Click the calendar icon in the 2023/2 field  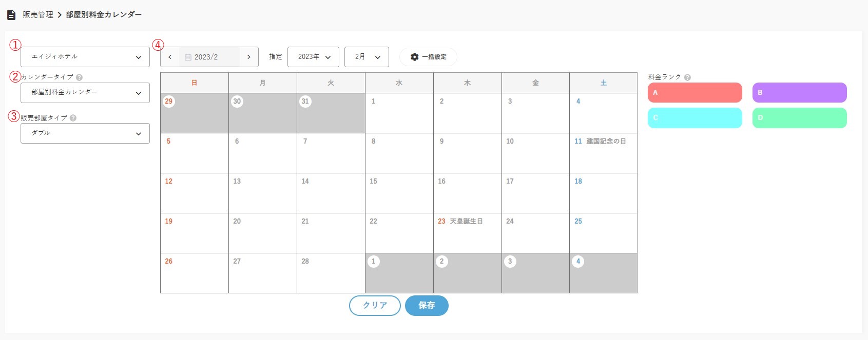188,57
